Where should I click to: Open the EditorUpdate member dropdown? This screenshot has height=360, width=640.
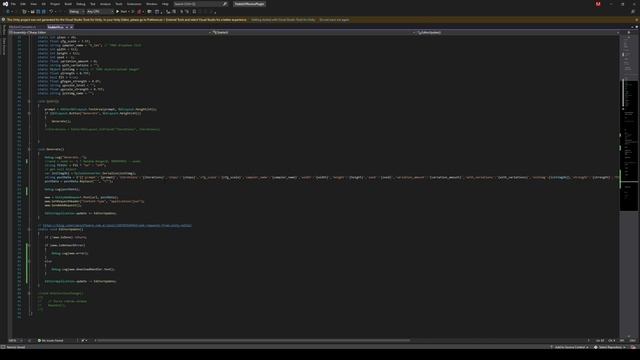518,32
